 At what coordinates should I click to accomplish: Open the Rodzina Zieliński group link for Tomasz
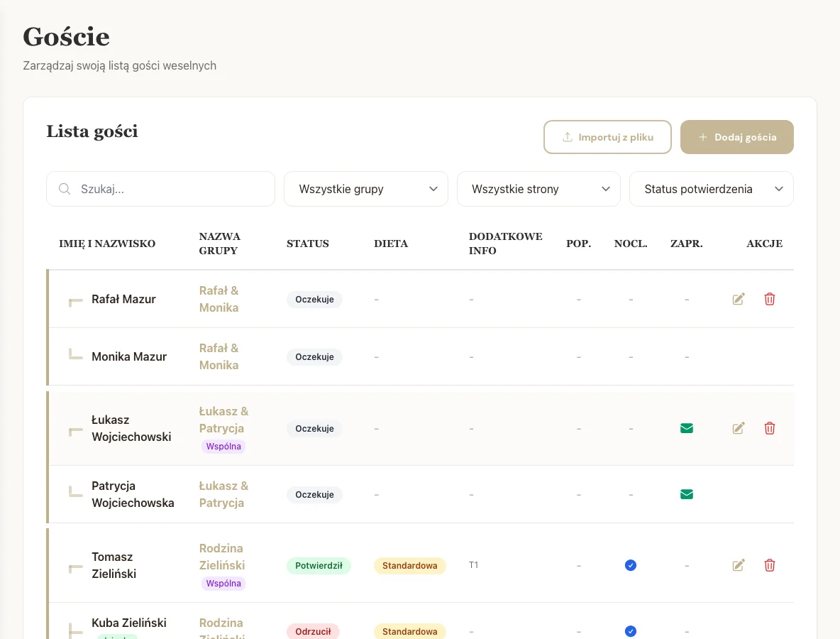(221, 557)
